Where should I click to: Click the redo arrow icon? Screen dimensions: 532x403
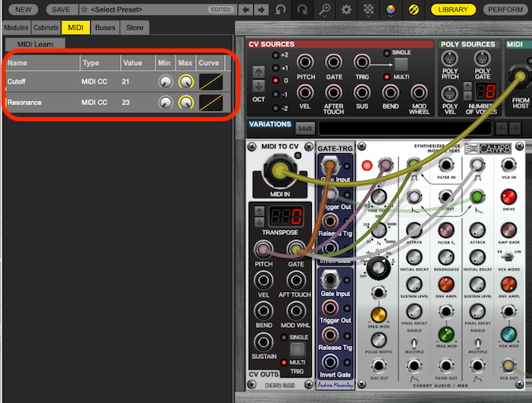[x=302, y=9]
